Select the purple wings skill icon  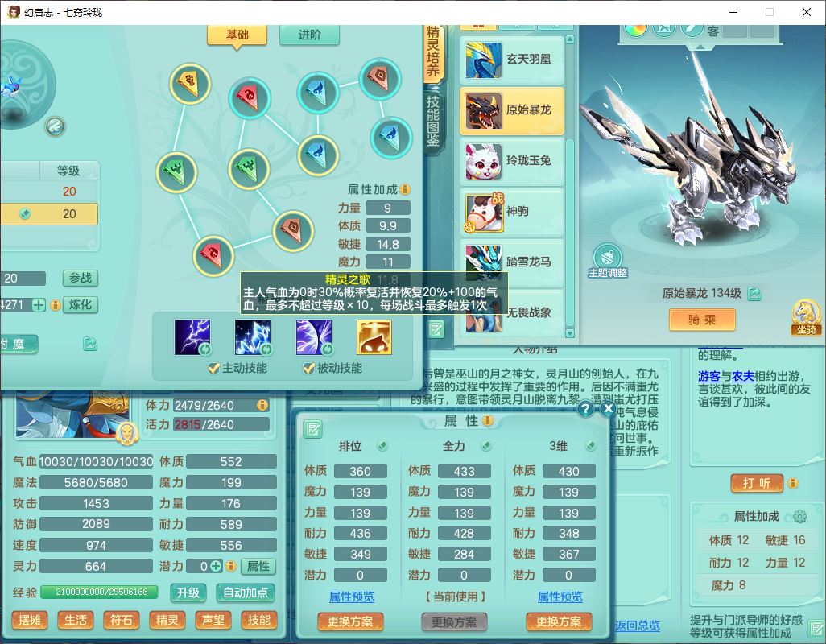tap(314, 337)
